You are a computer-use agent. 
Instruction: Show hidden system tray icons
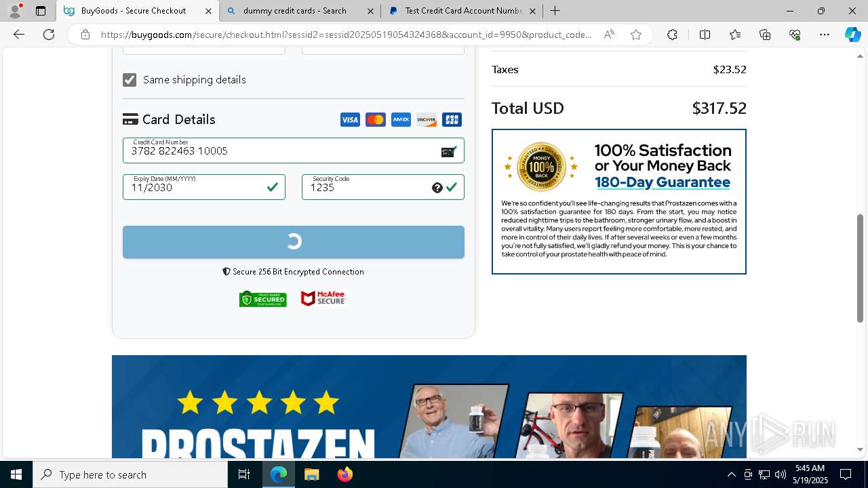pyautogui.click(x=731, y=474)
